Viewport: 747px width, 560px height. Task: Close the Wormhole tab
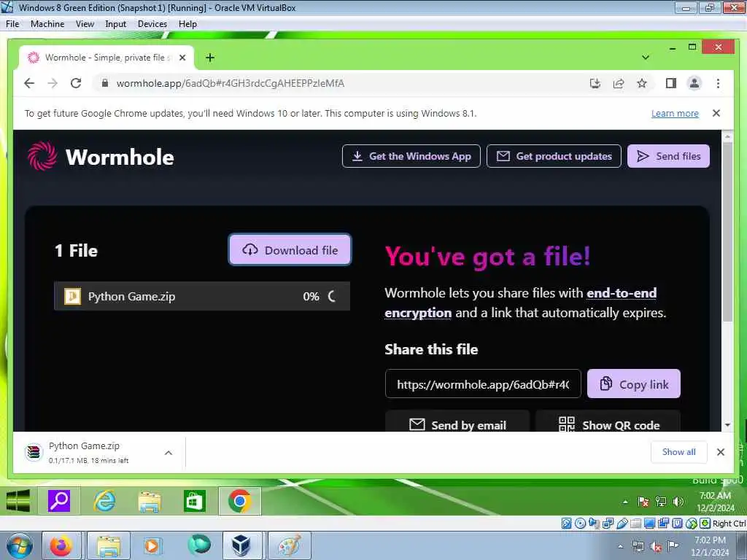coord(182,58)
